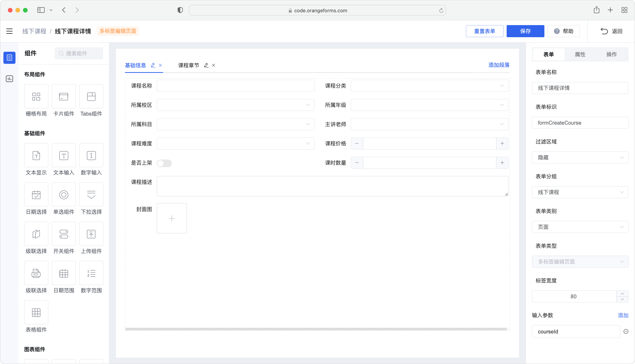This screenshot has height=364, width=635.
Task: Select the 开关组件 switch component
Action: click(64, 234)
